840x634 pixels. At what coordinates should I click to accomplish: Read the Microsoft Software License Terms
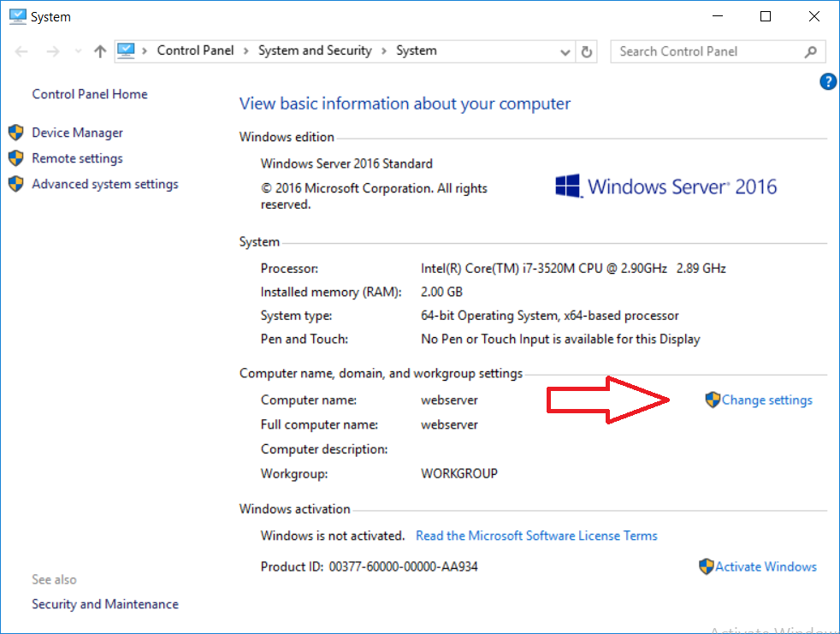[x=536, y=536]
